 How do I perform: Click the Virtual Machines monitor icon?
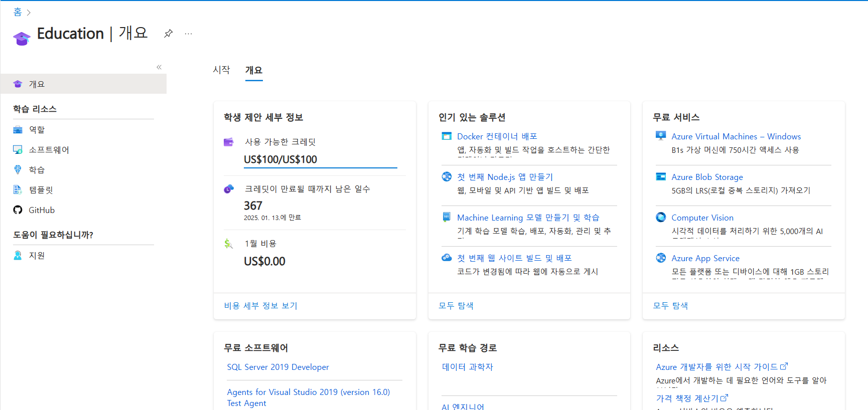coord(661,136)
